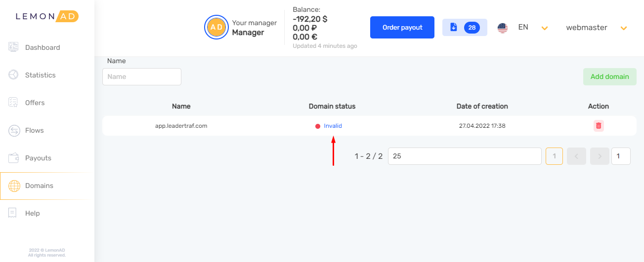
Task: Click the Payouts wallet icon
Action: 14,158
